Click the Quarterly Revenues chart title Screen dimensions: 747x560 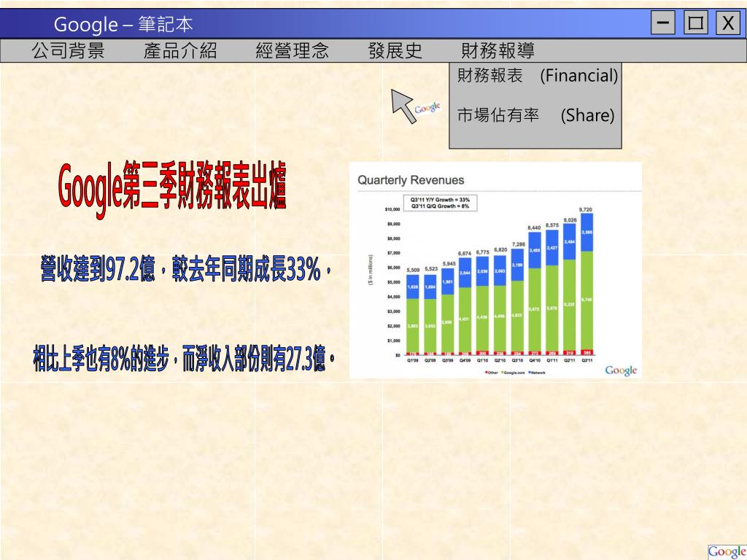[411, 180]
